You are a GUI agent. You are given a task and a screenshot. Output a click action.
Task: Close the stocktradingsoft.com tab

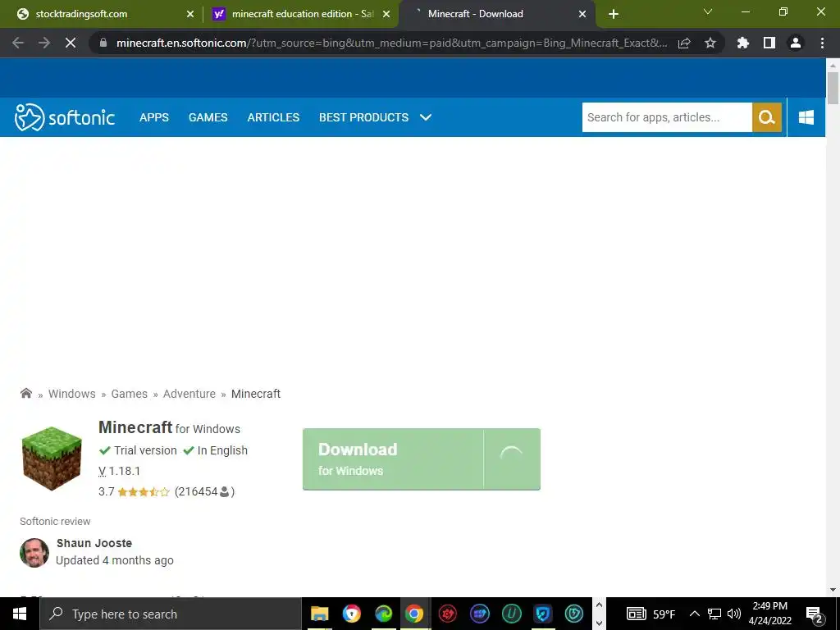coord(190,15)
